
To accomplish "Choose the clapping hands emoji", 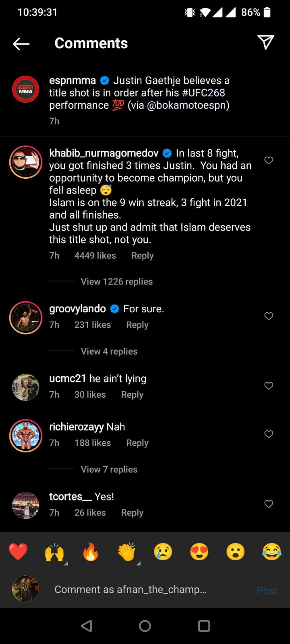I will tap(127, 552).
